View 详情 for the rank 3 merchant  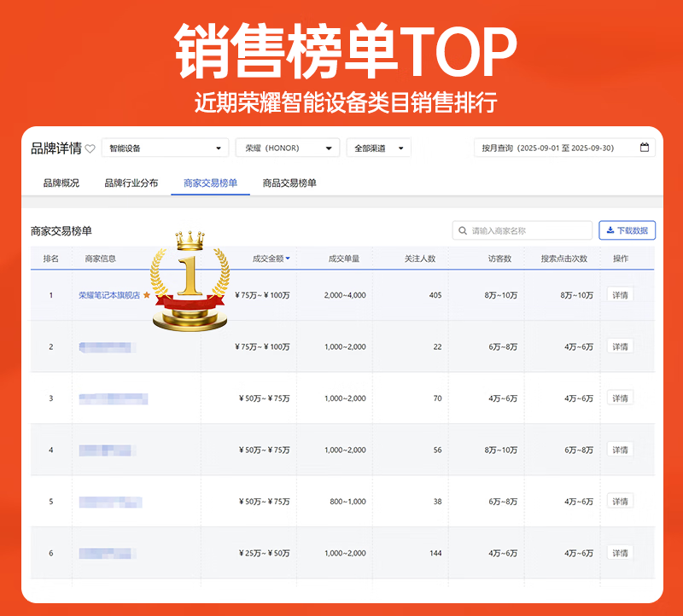click(619, 398)
